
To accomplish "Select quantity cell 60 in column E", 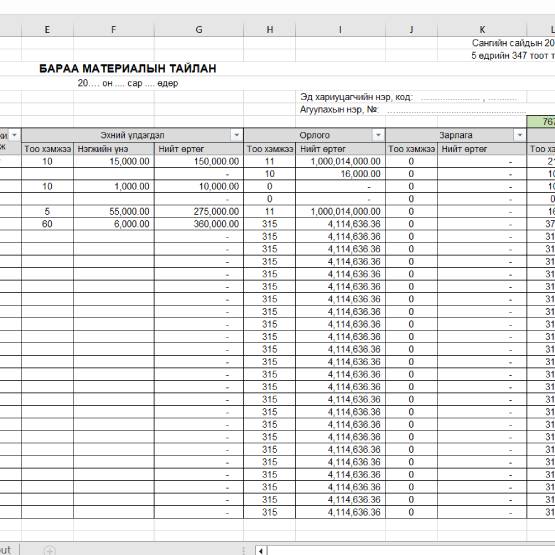I will 47,224.
